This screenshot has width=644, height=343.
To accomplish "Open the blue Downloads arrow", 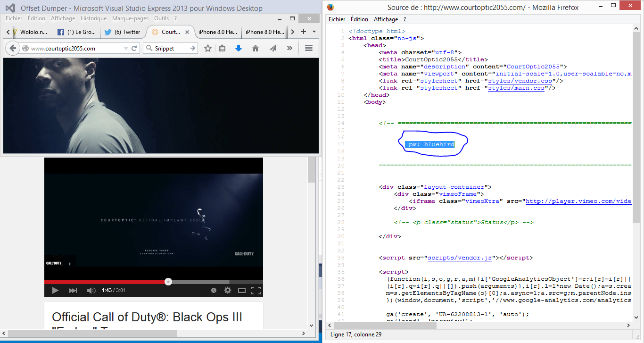I will [239, 48].
